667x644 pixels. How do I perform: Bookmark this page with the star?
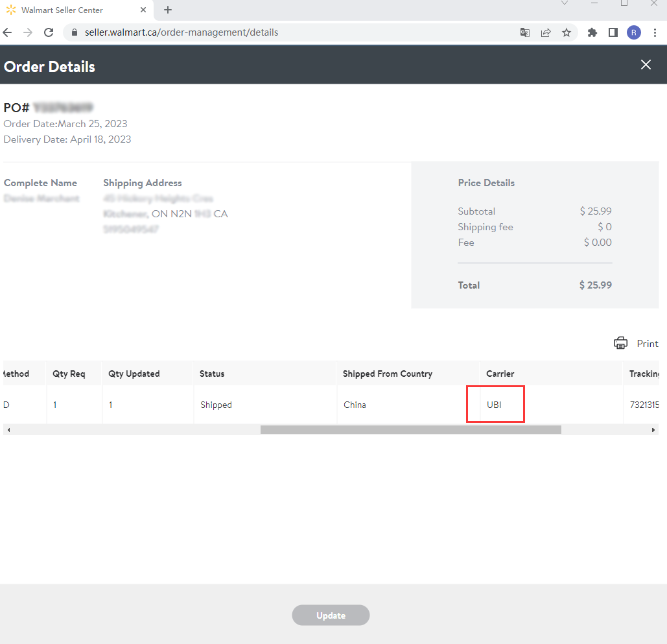[x=566, y=32]
